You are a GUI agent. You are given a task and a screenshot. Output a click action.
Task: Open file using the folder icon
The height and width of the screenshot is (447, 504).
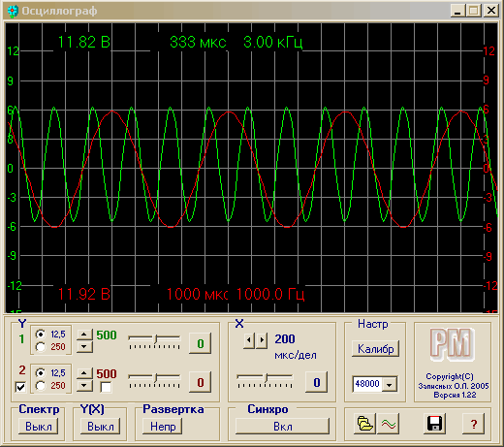pyautogui.click(x=364, y=424)
